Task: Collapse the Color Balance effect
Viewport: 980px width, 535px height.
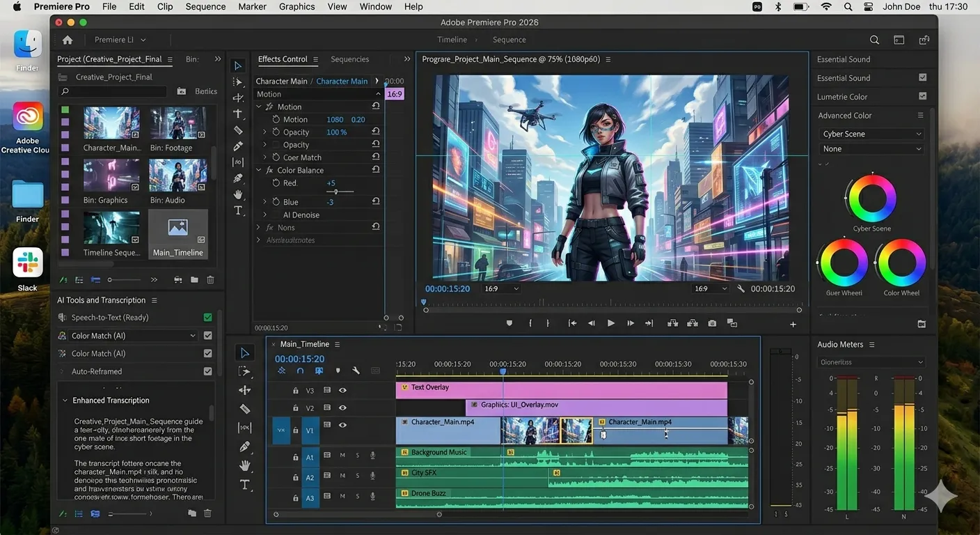Action: coord(259,170)
